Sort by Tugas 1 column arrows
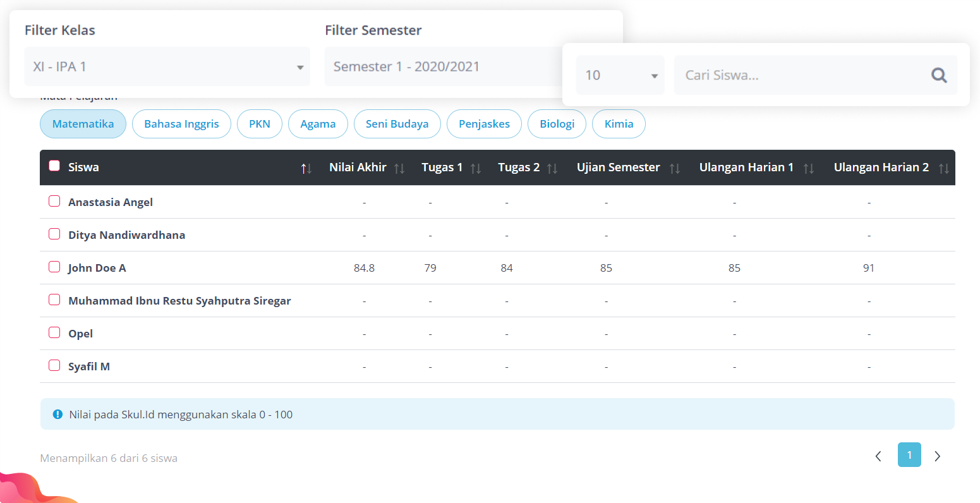Image resolution: width=980 pixels, height=503 pixels. tap(476, 168)
